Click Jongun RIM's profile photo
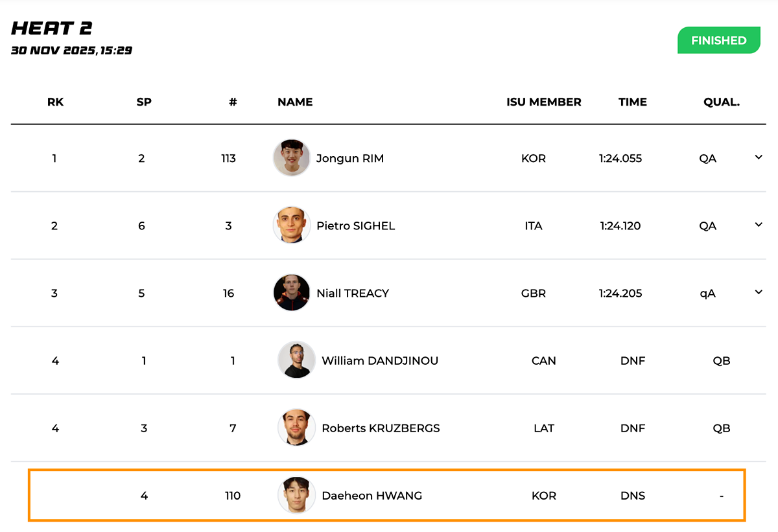This screenshot has width=778, height=532. pyautogui.click(x=292, y=158)
